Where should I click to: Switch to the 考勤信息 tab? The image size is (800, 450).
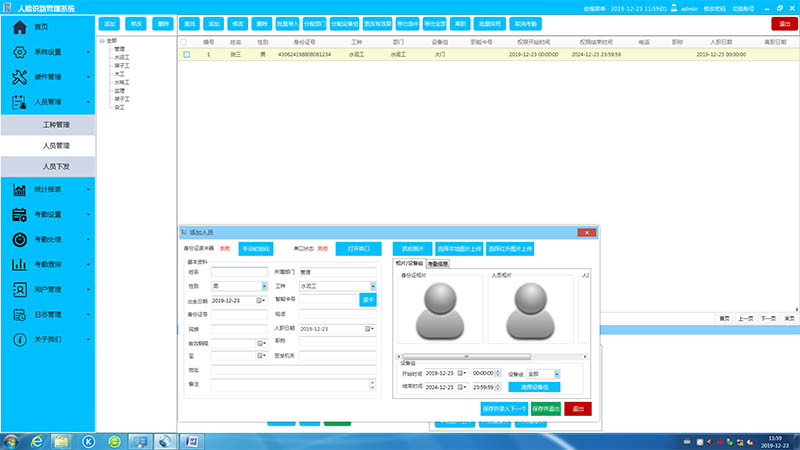coord(438,264)
